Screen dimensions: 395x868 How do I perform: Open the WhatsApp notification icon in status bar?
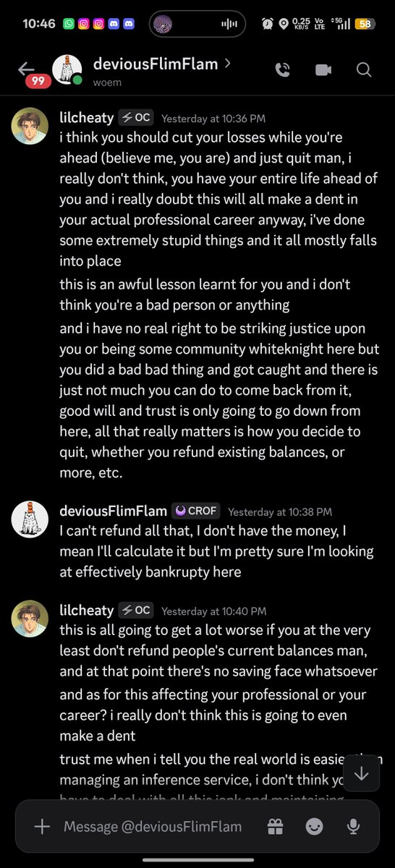pyautogui.click(x=69, y=24)
